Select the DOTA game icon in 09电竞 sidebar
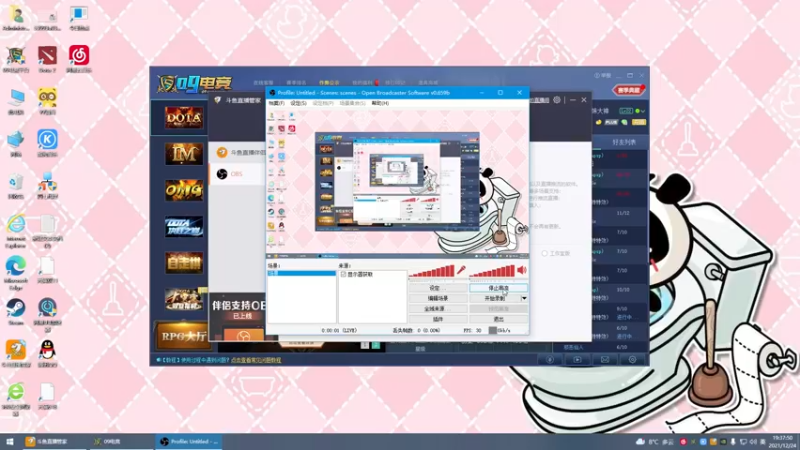The image size is (800, 450). tap(184, 118)
